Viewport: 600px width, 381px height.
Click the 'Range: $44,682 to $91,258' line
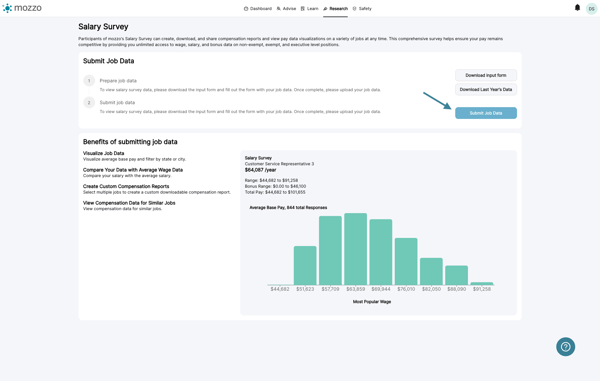[x=271, y=180]
